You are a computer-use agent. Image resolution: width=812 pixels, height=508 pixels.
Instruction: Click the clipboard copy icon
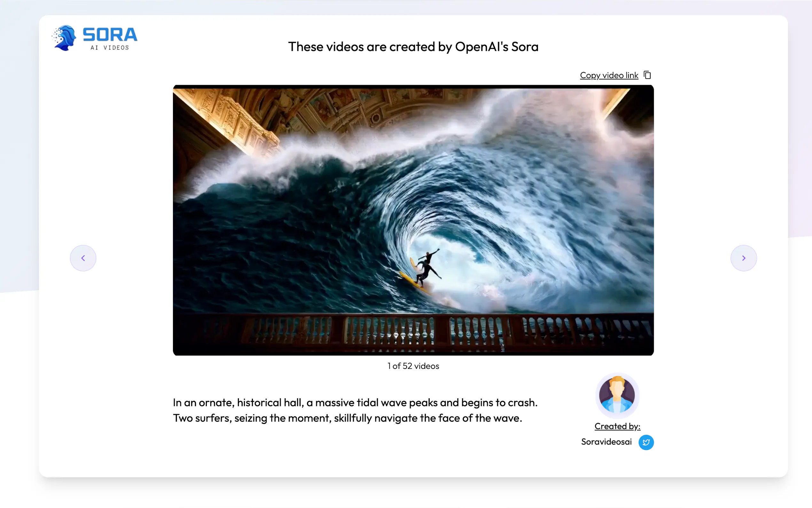pyautogui.click(x=647, y=75)
